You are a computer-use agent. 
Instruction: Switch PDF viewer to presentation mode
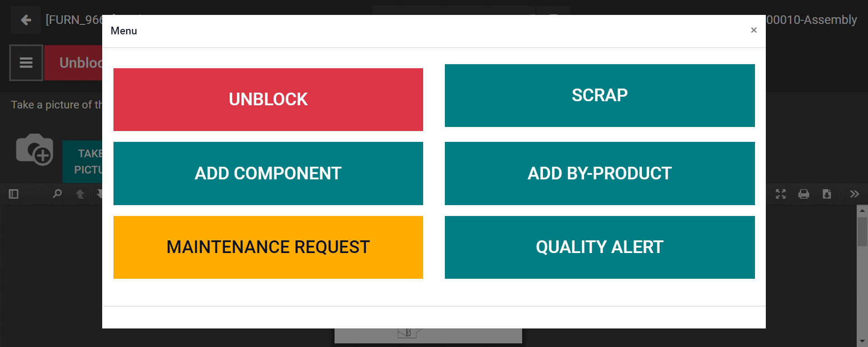click(x=781, y=194)
